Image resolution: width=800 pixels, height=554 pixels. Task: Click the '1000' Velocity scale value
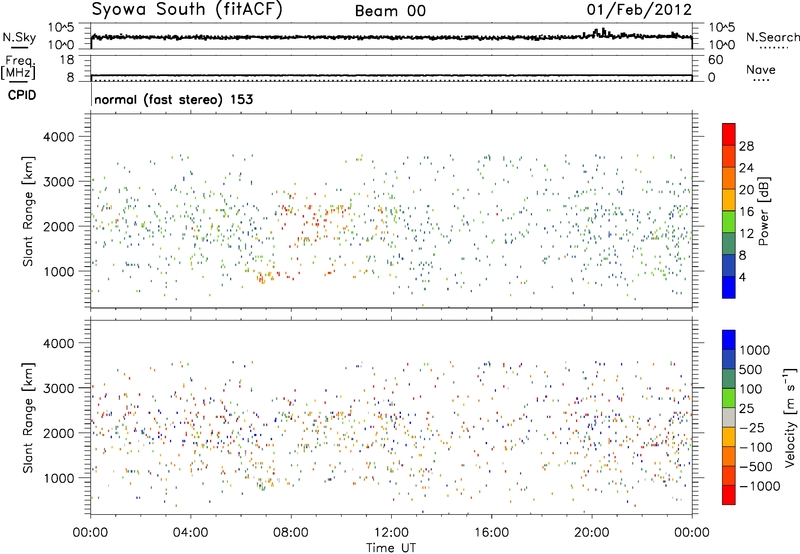coord(755,350)
